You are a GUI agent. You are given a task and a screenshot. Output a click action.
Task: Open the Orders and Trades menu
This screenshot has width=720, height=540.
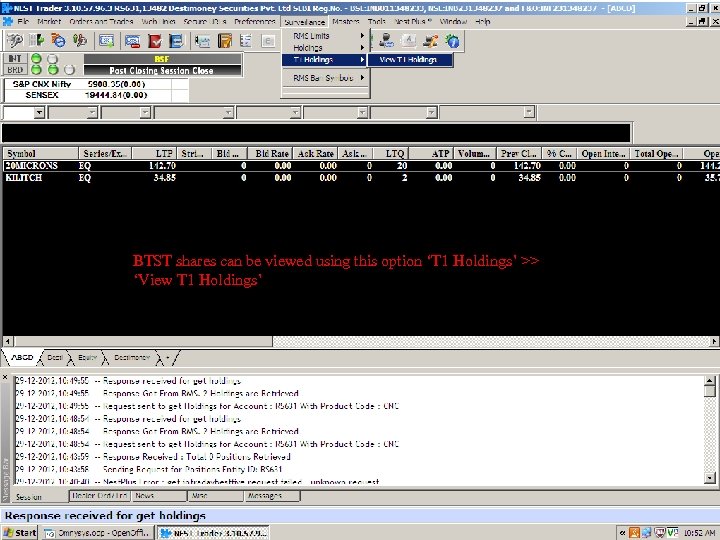point(101,22)
